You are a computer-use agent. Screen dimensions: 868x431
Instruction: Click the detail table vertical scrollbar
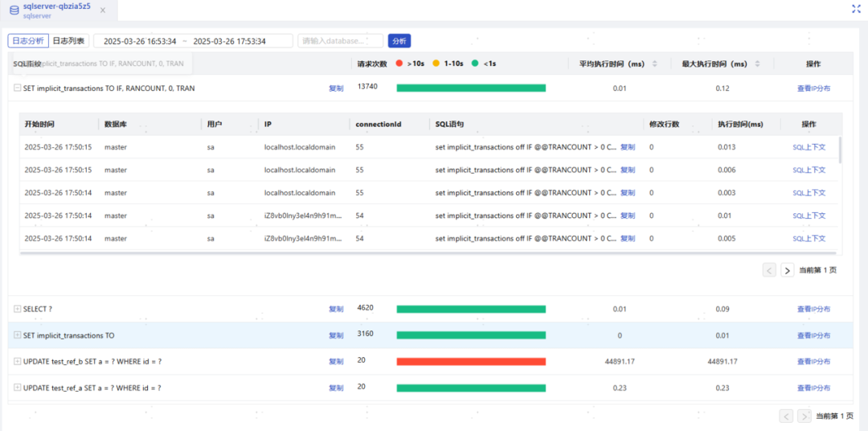click(x=840, y=150)
